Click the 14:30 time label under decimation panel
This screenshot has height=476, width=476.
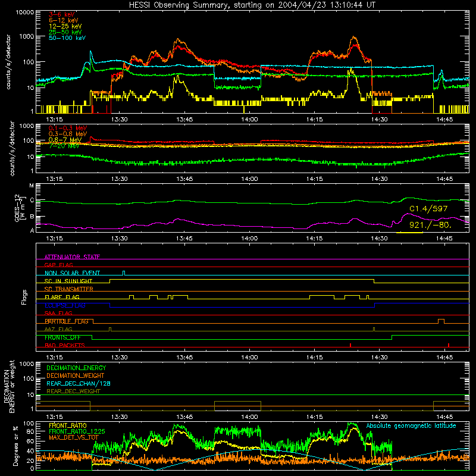tap(380, 417)
